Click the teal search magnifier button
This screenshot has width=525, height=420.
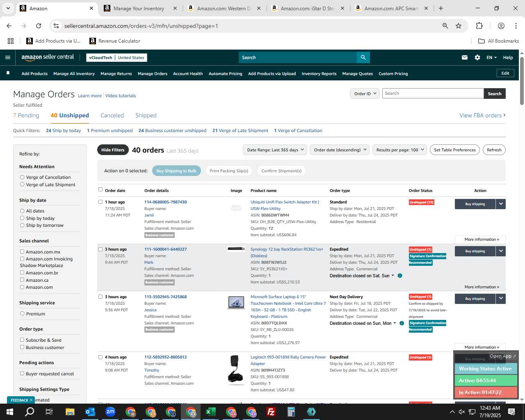coord(363,57)
